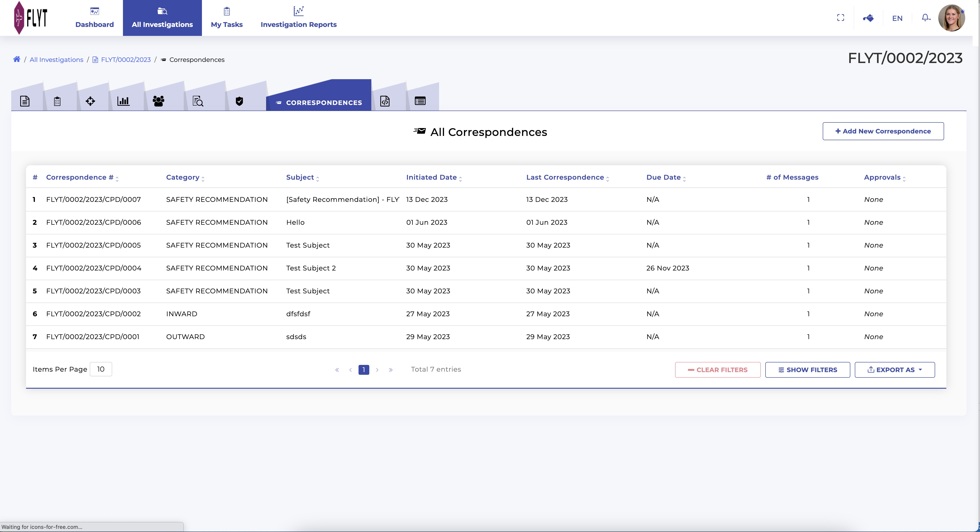Open the clipboard checklist tab
This screenshot has width=980, height=532.
coord(57,101)
